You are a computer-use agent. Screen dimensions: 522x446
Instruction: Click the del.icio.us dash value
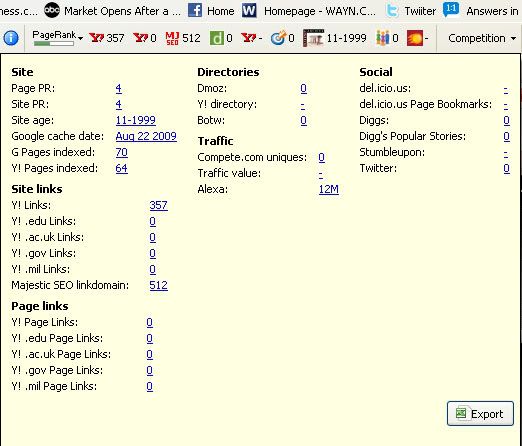point(506,89)
